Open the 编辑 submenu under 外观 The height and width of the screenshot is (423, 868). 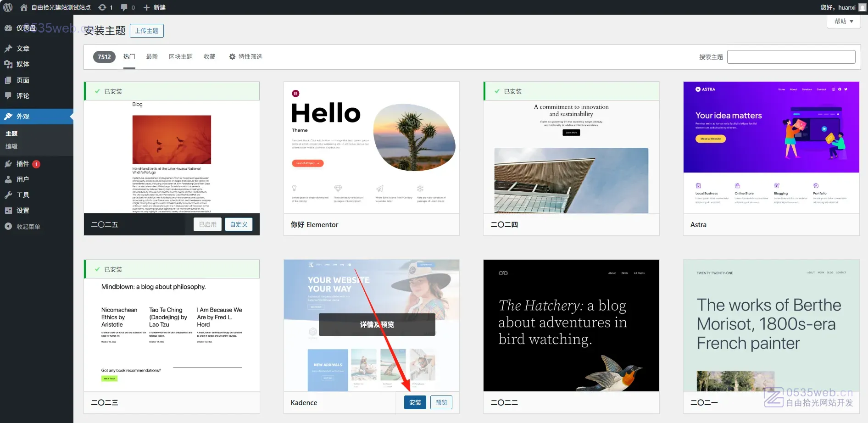11,146
